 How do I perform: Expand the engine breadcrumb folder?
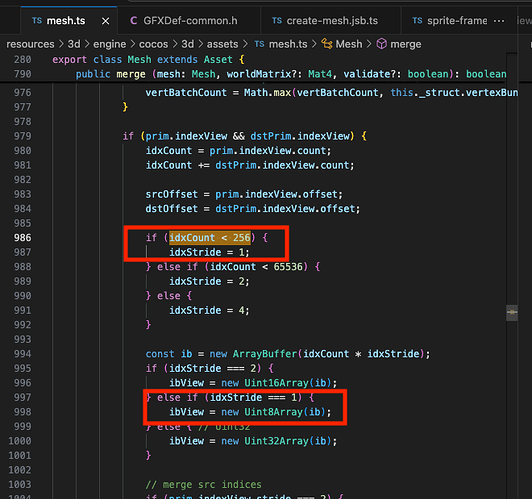[x=110, y=44]
